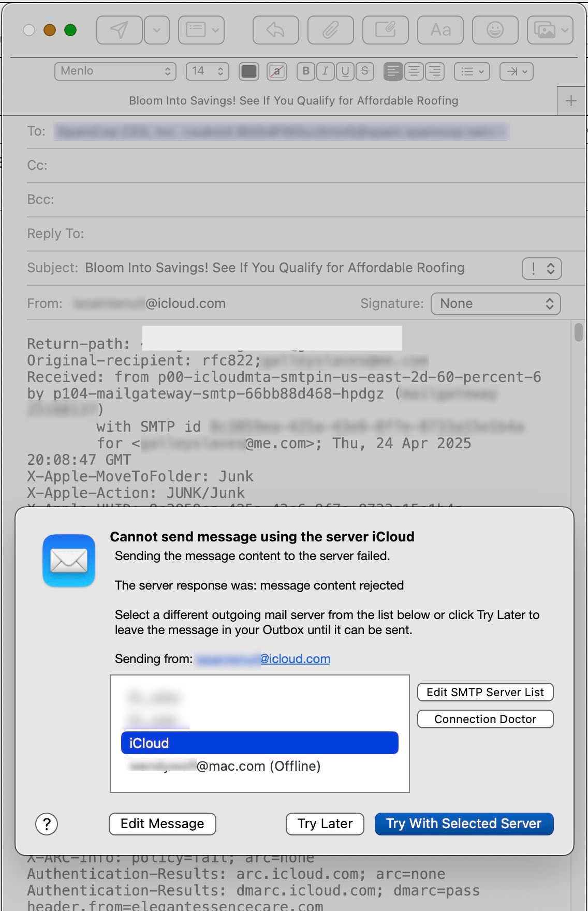Viewport: 588px width, 911px height.
Task: Click the Reply arrow toolbar icon
Action: pos(275,30)
